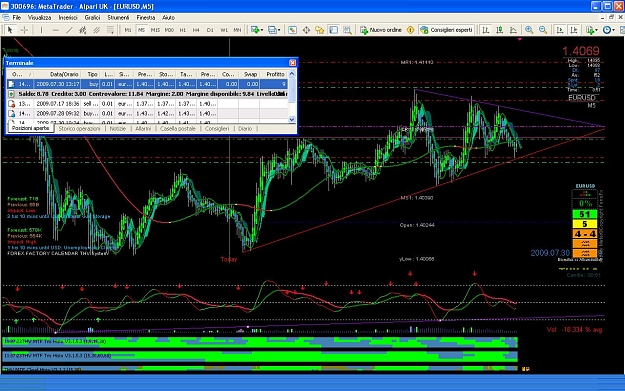Click the yellow info icon beside Nuovo ordine
This screenshot has height=391, width=625.
(410, 30)
